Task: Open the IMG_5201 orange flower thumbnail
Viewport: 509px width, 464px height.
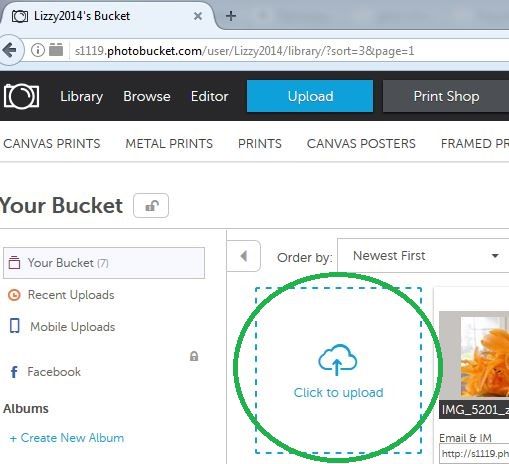Action: (x=474, y=354)
